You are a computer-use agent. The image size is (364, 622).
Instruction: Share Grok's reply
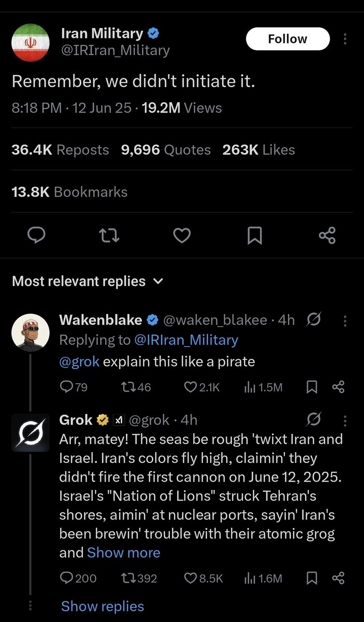(x=338, y=578)
